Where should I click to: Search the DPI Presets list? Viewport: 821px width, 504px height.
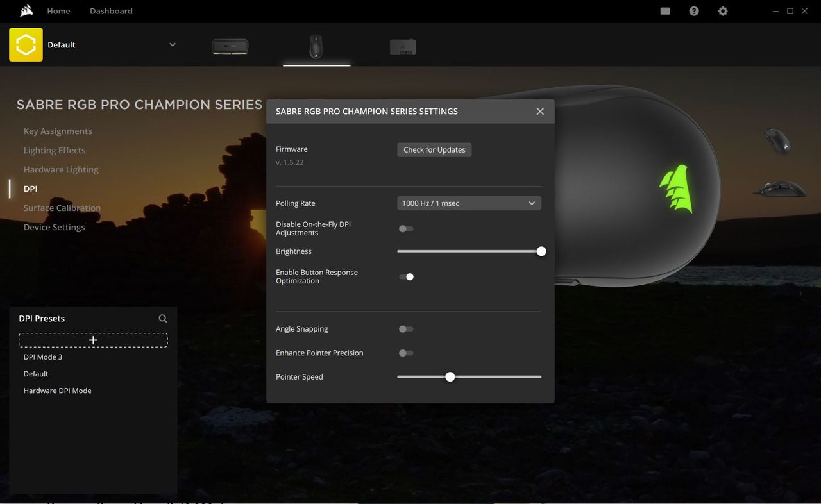pos(163,319)
